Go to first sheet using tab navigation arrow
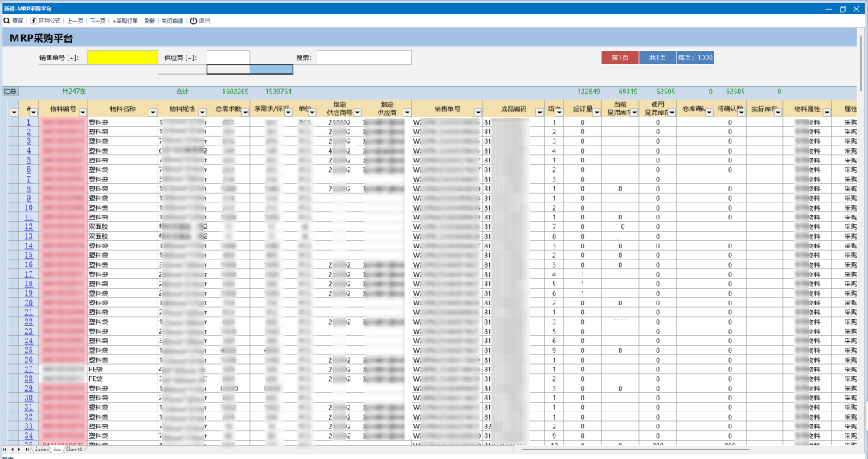Screen dimensions: 868x459 [5, 449]
